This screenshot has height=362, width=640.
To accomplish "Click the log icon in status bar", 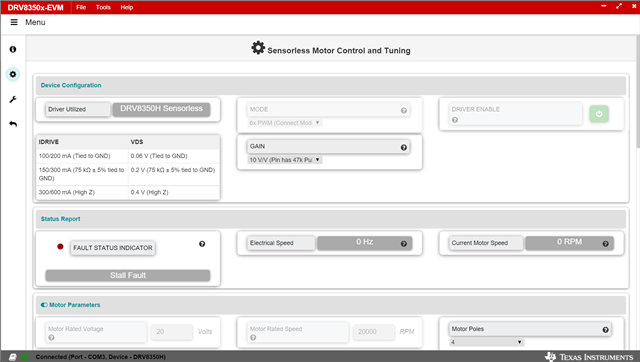I will point(13,357).
